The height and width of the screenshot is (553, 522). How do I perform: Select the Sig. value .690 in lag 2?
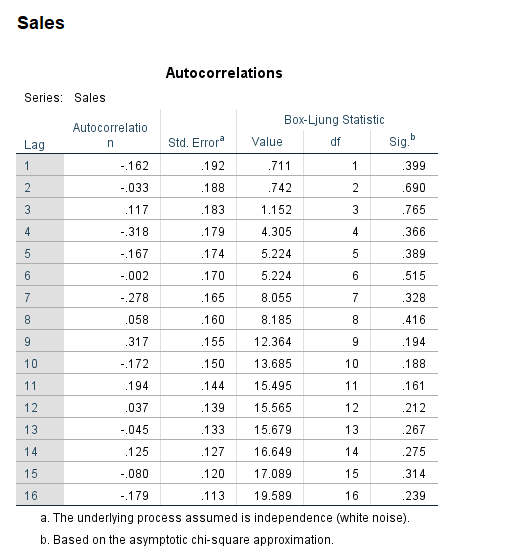(414, 188)
